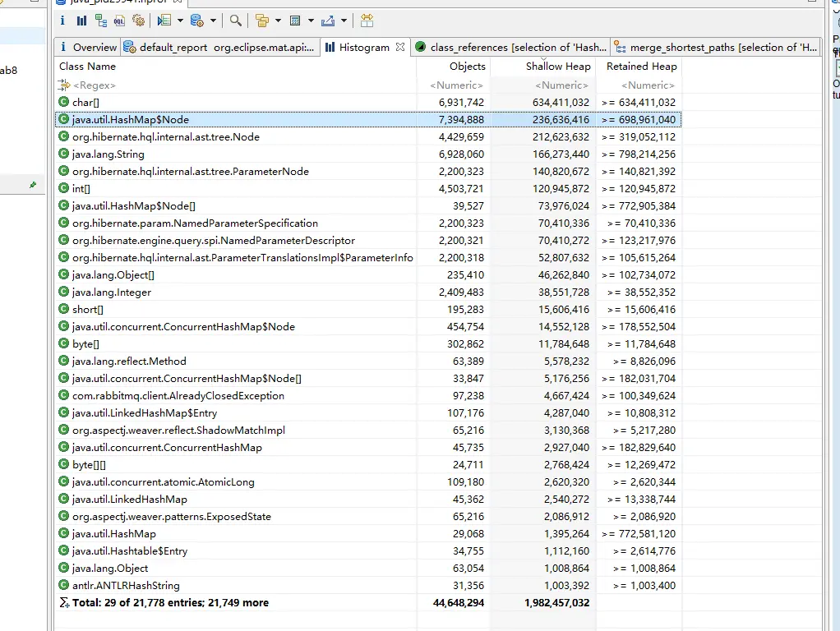Expand the Open Query Browser dropdown arrow
This screenshot has width=840, height=631.
tap(213, 21)
